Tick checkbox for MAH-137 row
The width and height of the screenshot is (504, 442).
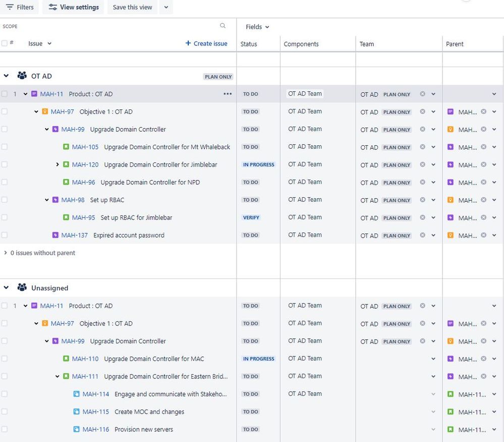point(4,235)
